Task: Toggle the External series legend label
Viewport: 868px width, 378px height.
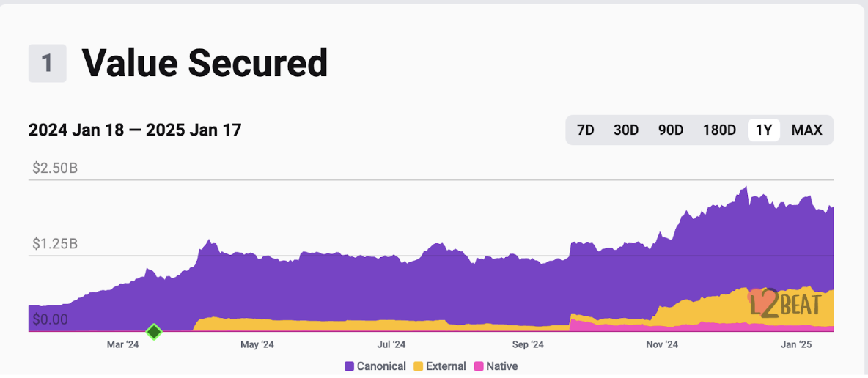Action: (446, 366)
